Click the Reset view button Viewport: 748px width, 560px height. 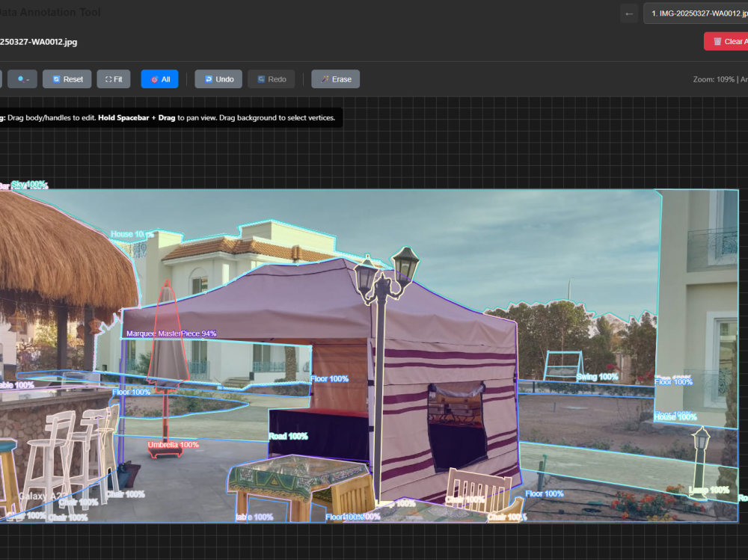point(67,79)
